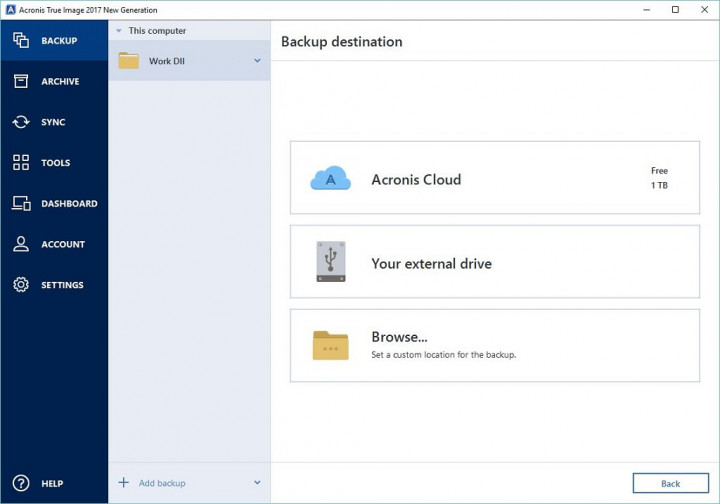Click the Back button
This screenshot has width=720, height=504.
tap(670, 483)
